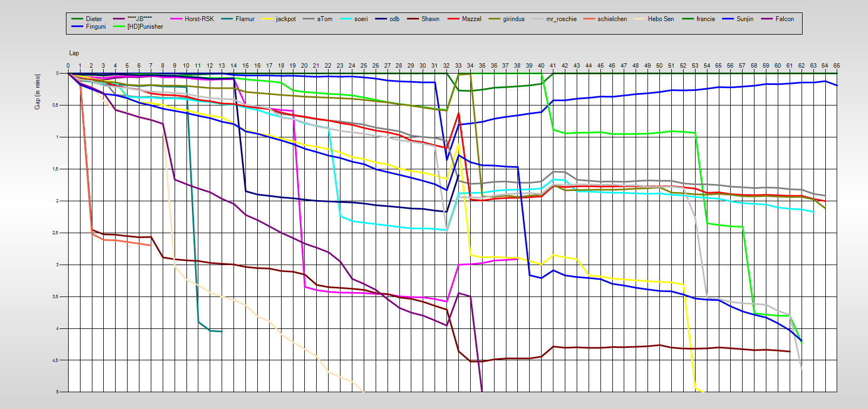The height and width of the screenshot is (409, 868).
Task: Click the Flamur legend label
Action: pyautogui.click(x=245, y=19)
